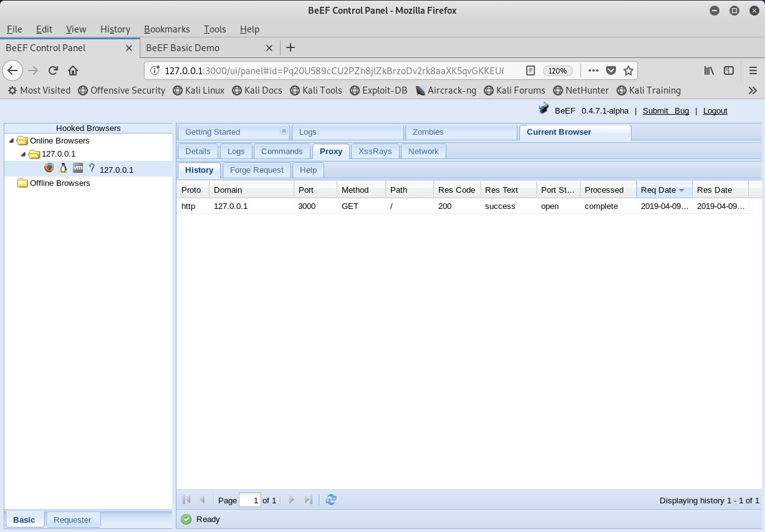
Task: Open the Forge Request tab
Action: coord(257,170)
